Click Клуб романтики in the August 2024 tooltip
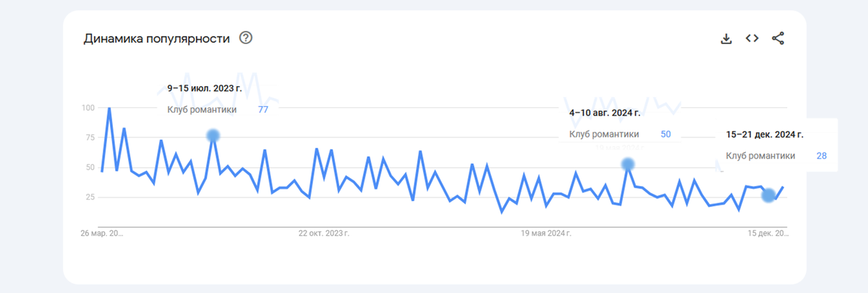The height and width of the screenshot is (293, 868). (604, 134)
